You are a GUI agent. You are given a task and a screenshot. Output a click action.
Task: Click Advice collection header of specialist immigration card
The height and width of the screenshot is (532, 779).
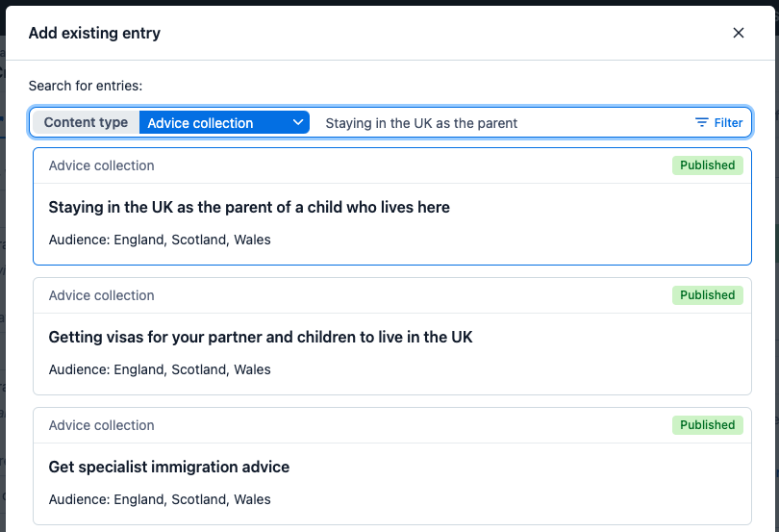[x=102, y=425]
